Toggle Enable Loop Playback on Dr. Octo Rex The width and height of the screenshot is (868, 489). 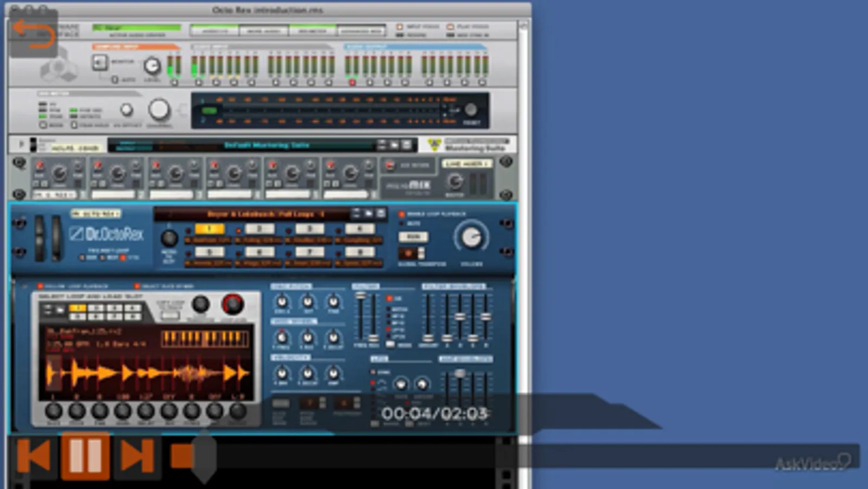(x=402, y=214)
